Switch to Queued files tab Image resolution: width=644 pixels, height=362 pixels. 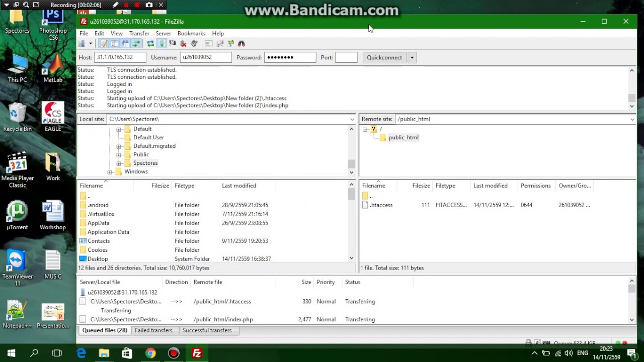pyautogui.click(x=105, y=330)
